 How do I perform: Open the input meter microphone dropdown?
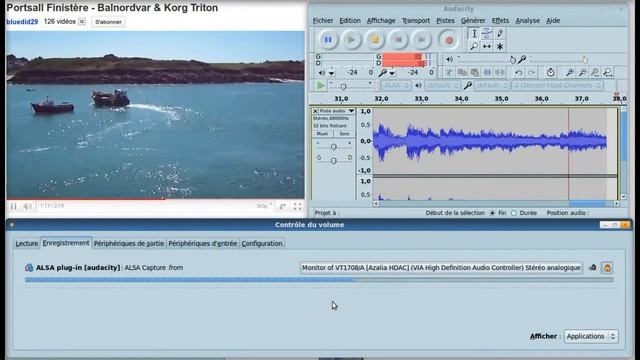click(x=392, y=73)
